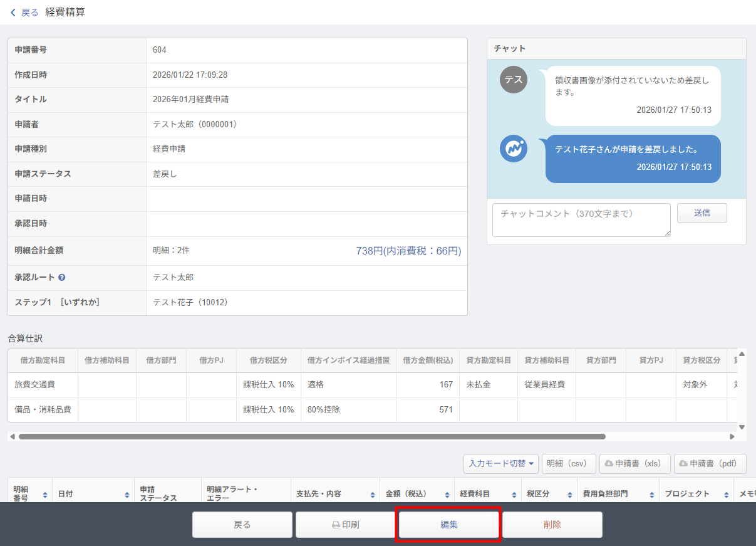The height and width of the screenshot is (546, 756).
Task: Export 明細 (csv)
Action: coord(568,464)
